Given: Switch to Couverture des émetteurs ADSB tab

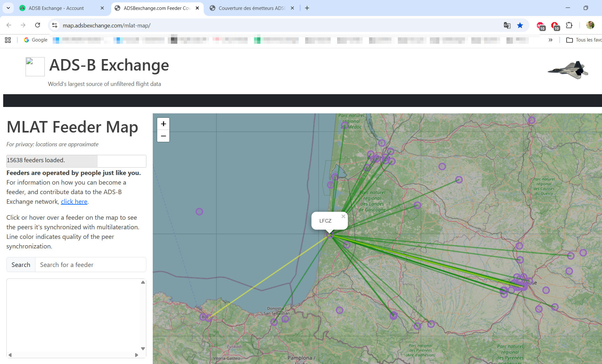Looking at the screenshot, I should (x=252, y=8).
